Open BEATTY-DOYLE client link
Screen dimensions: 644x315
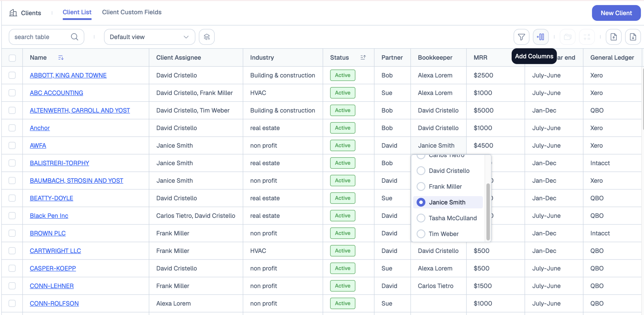click(x=51, y=198)
